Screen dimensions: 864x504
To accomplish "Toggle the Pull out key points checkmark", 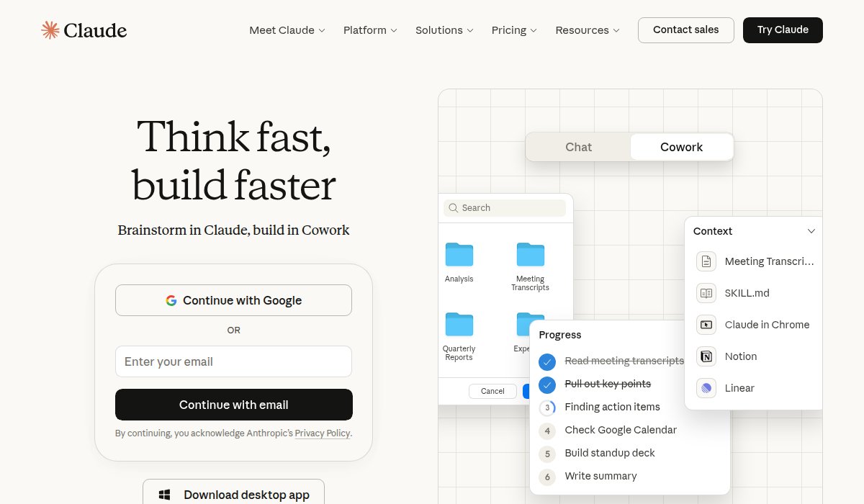I will click(547, 384).
